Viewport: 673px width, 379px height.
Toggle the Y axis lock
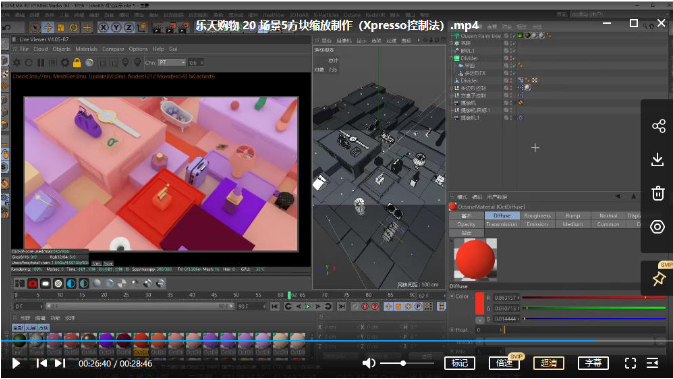[116, 27]
